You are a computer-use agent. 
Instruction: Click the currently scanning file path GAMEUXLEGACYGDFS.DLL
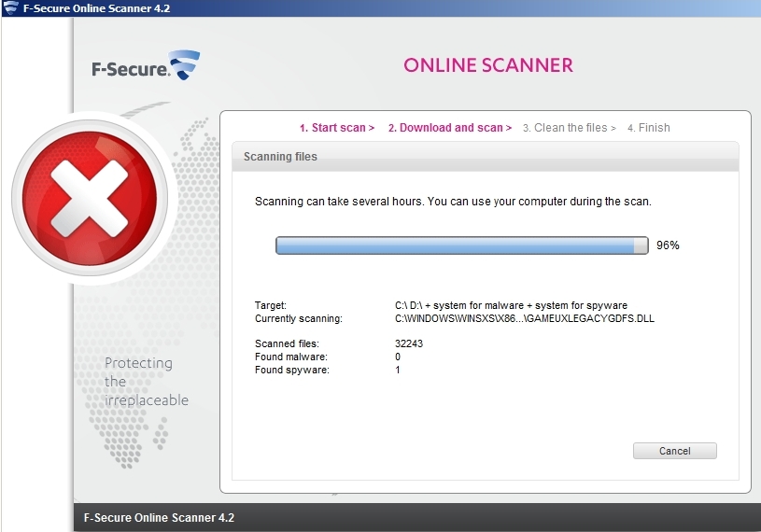coord(524,318)
